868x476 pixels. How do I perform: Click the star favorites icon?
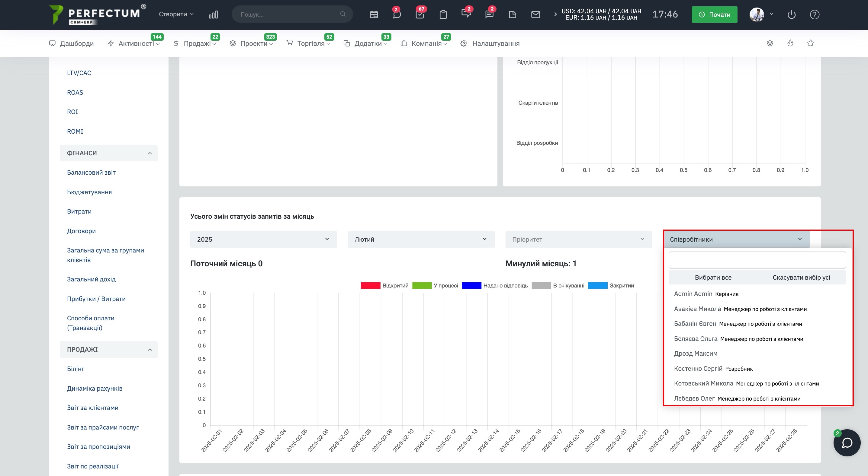click(811, 43)
